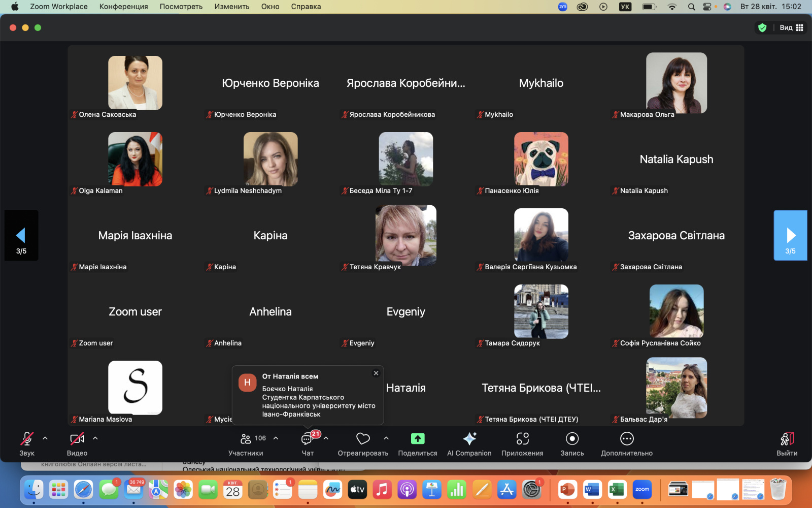The image size is (812, 508).
Task: Open the Apps panel
Action: [x=522, y=439]
